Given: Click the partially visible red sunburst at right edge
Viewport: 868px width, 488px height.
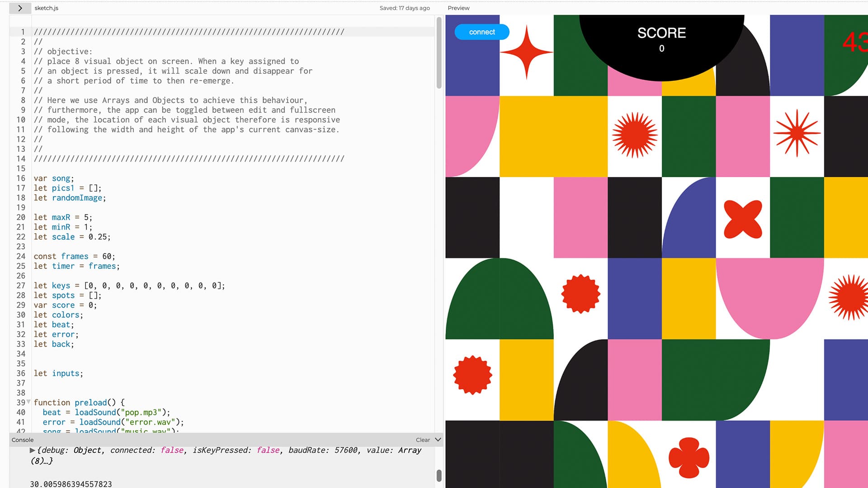Looking at the screenshot, I should (x=850, y=297).
